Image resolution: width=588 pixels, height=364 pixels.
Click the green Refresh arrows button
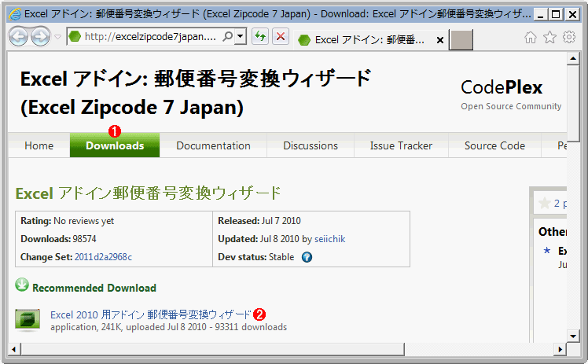(260, 36)
